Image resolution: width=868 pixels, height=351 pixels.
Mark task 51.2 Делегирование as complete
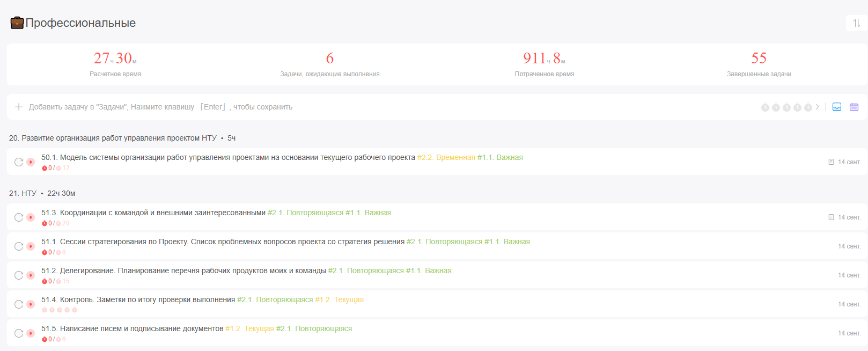pyautogui.click(x=19, y=275)
